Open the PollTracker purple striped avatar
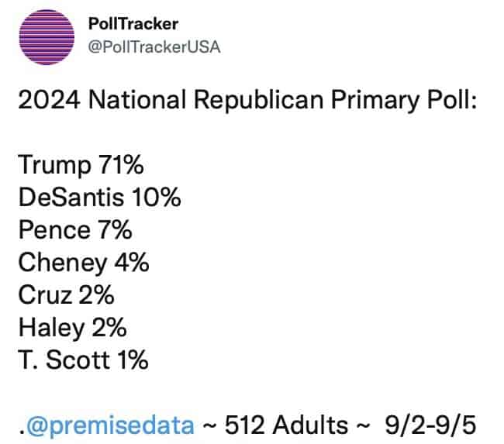 click(x=47, y=37)
